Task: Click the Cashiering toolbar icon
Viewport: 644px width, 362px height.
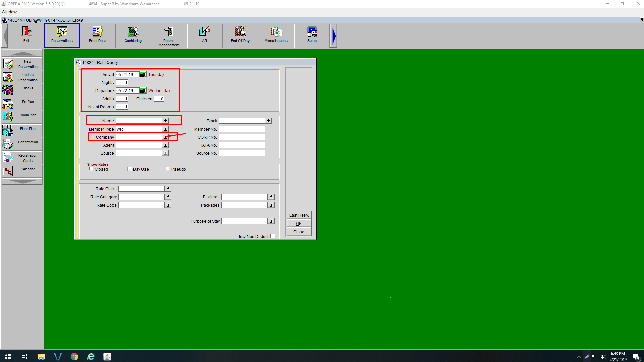Action: click(x=133, y=35)
